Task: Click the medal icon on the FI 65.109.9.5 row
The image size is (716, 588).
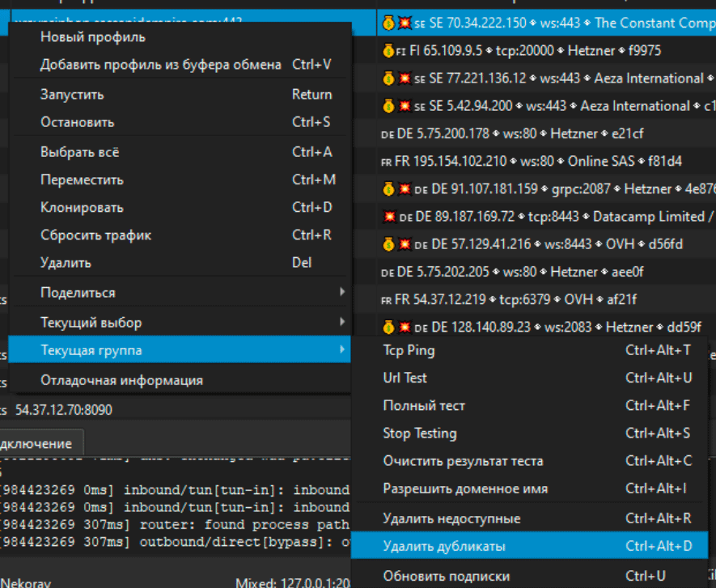Action: click(388, 51)
